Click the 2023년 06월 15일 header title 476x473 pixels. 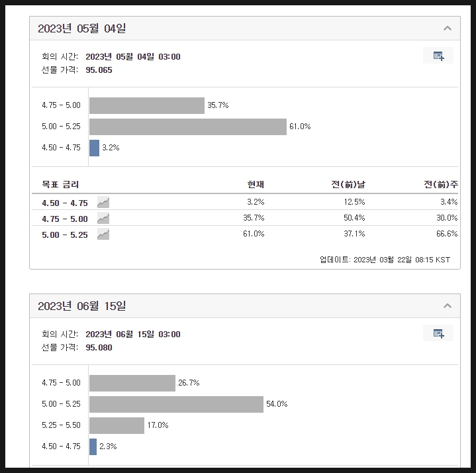click(x=81, y=305)
